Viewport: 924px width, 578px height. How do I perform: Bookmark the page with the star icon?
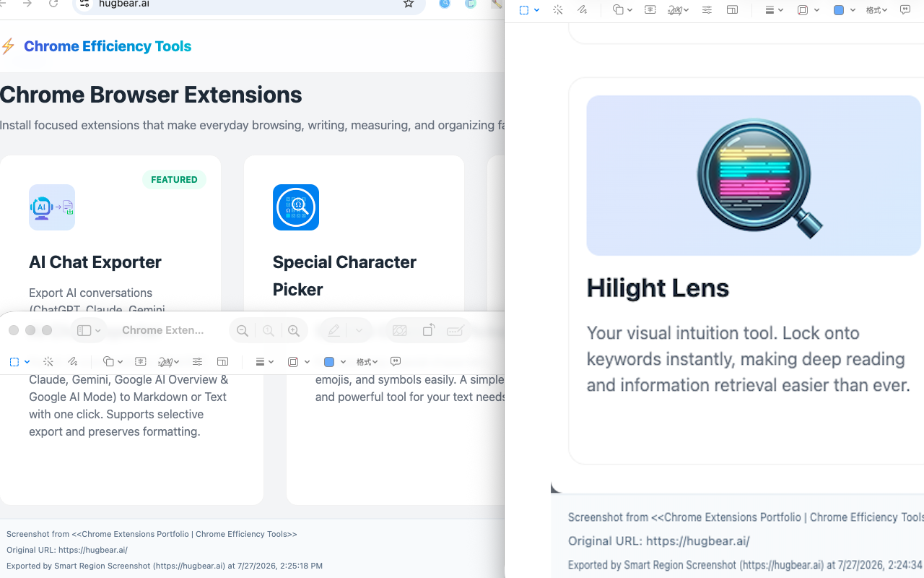point(409,4)
